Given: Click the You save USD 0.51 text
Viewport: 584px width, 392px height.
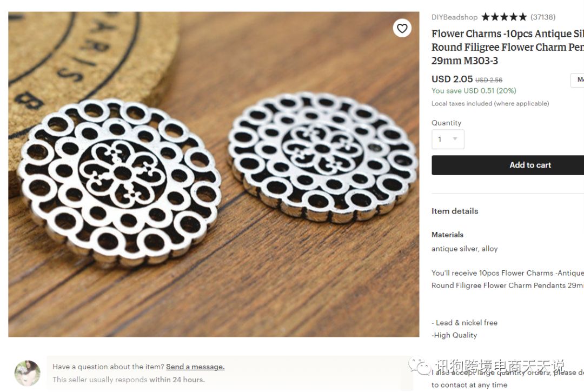Looking at the screenshot, I should click(x=474, y=91).
